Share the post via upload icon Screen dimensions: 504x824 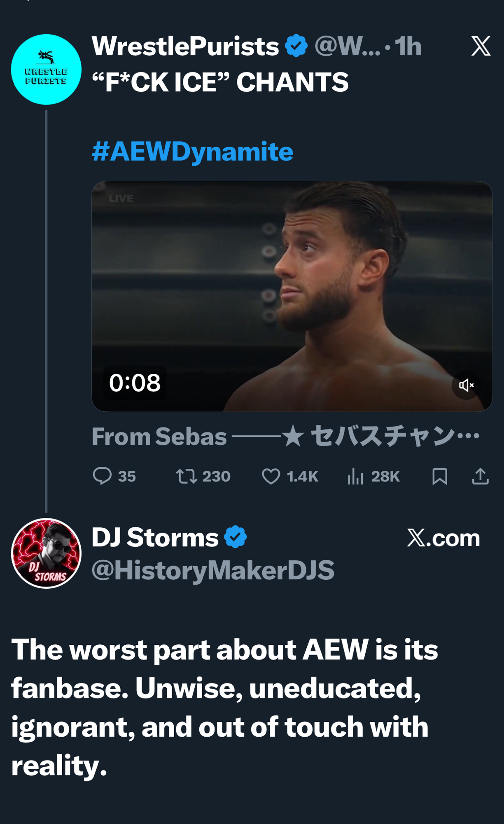click(480, 476)
